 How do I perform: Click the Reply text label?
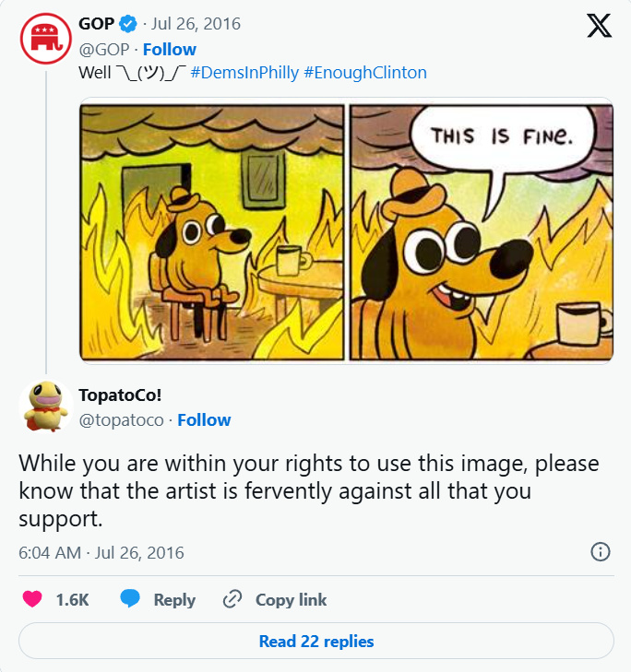click(174, 600)
